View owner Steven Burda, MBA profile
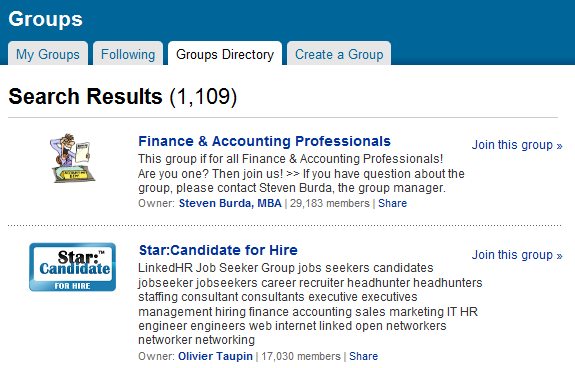This screenshot has height=368, width=575. [x=230, y=203]
